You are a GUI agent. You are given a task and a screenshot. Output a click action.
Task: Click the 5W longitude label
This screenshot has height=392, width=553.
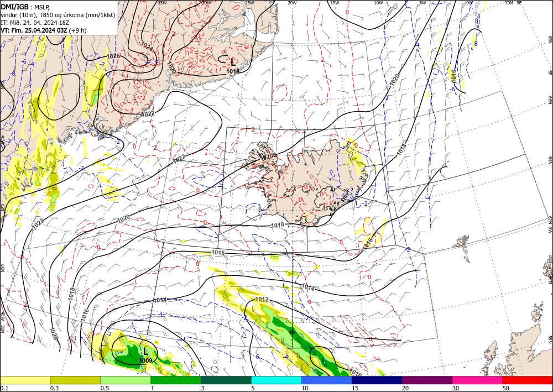click(x=422, y=3)
